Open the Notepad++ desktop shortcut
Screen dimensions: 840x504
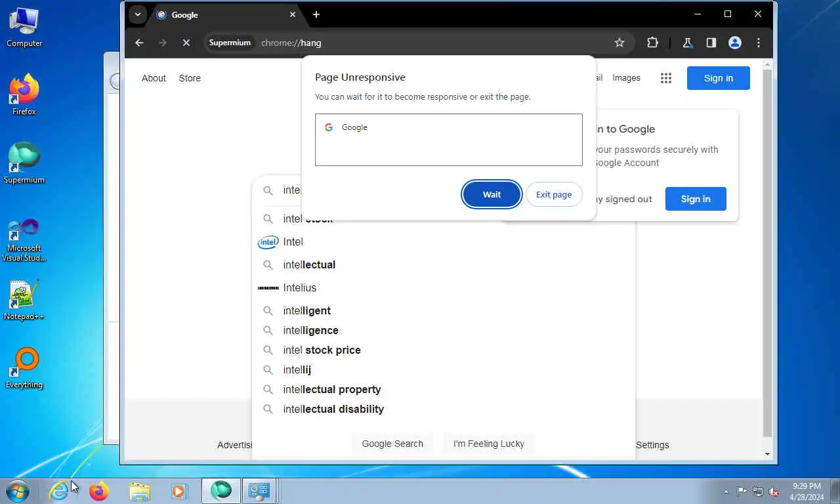(x=24, y=301)
